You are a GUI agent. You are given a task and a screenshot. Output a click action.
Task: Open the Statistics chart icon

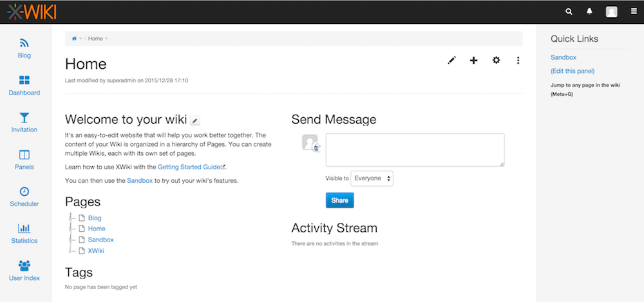coord(24,229)
